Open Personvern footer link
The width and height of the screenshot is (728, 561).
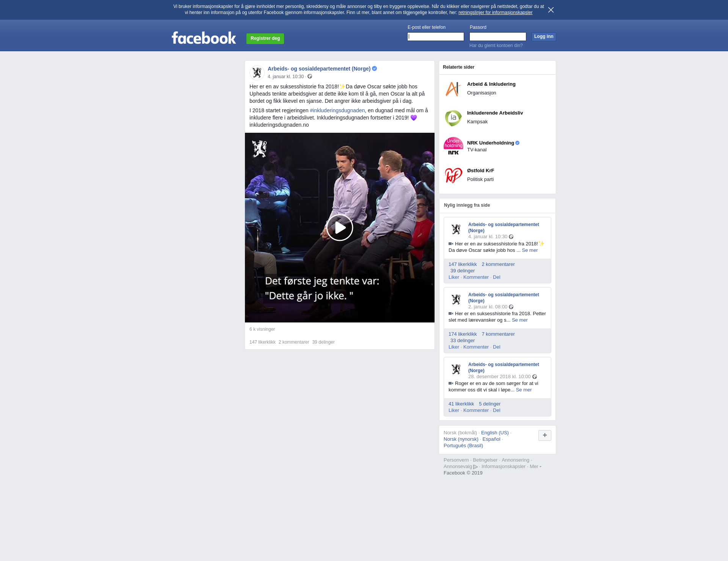456,460
